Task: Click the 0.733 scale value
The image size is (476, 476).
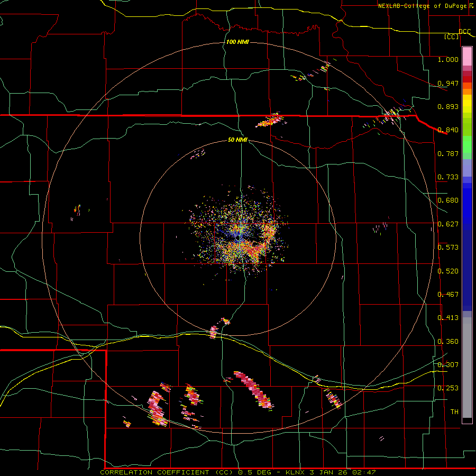Action: (x=448, y=177)
